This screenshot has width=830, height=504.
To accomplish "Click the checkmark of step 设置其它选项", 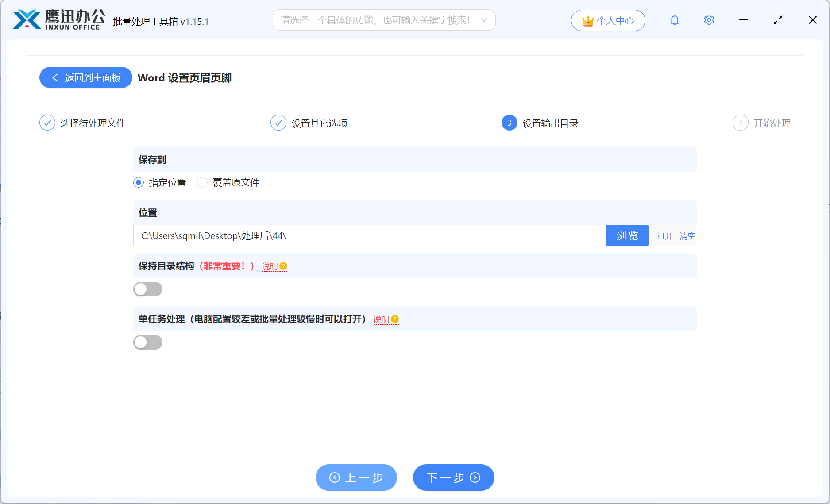I will click(278, 123).
